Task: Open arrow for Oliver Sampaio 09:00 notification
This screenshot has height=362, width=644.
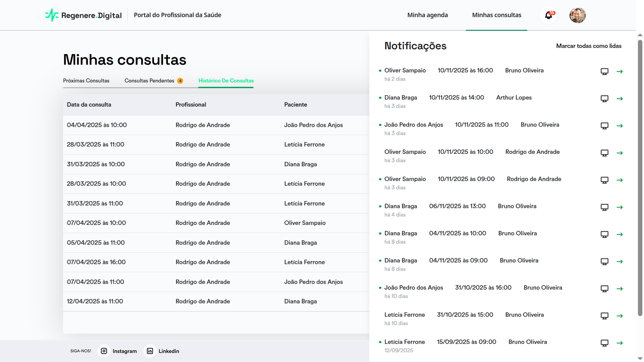Action: click(x=620, y=180)
